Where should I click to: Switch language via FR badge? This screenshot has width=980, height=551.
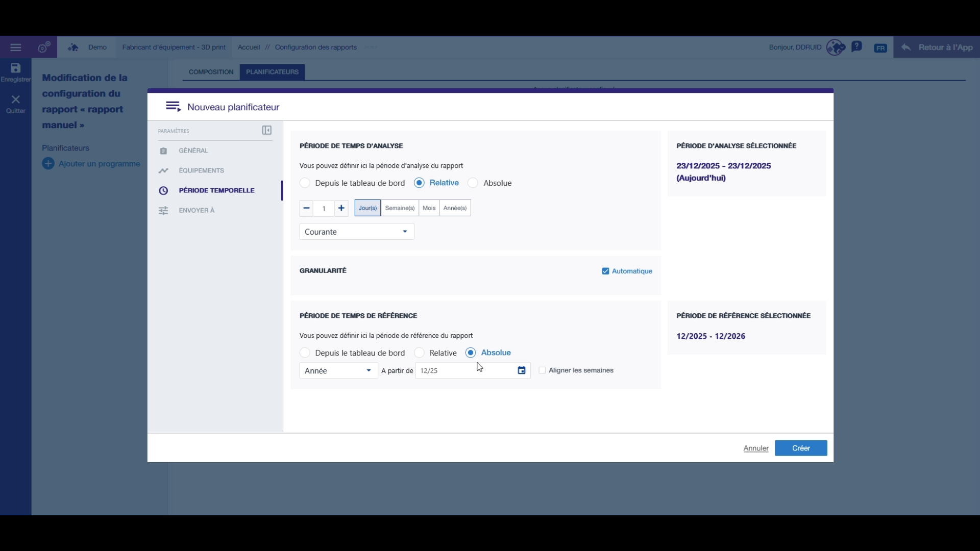pyautogui.click(x=880, y=48)
